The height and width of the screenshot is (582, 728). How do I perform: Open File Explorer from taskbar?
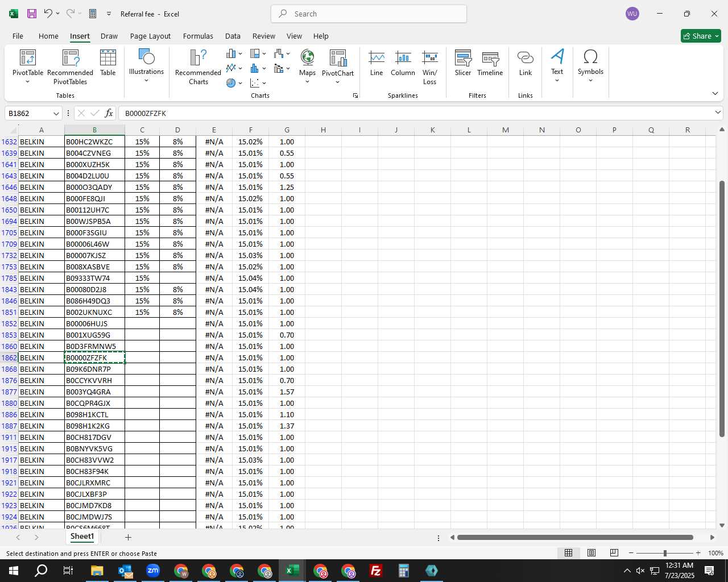[97, 571]
